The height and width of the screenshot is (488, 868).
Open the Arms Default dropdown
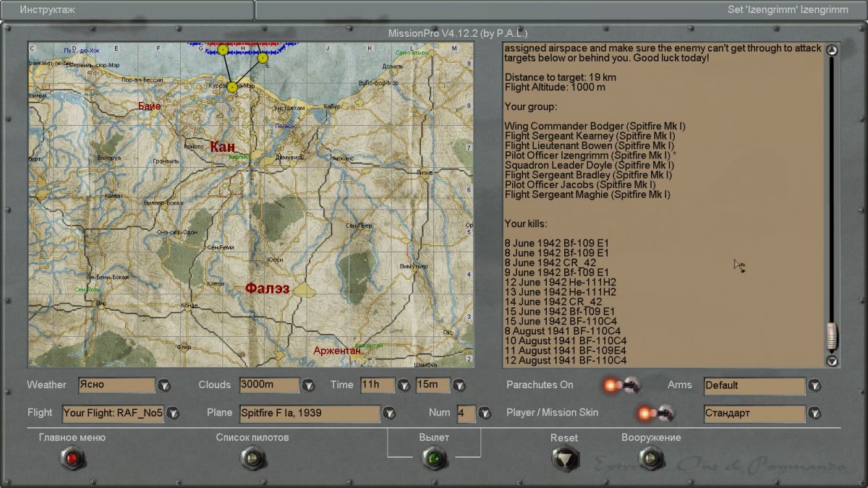point(814,385)
